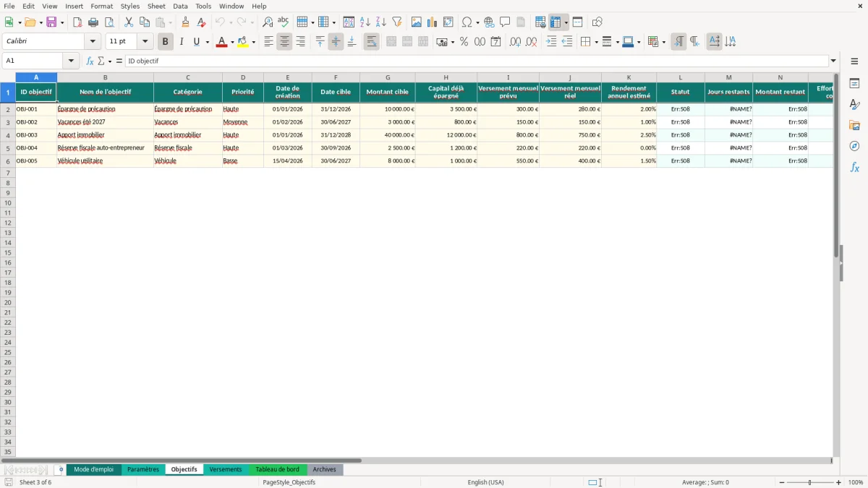Insert hyperlink icon
This screenshot has width=868, height=488.
[x=489, y=22]
